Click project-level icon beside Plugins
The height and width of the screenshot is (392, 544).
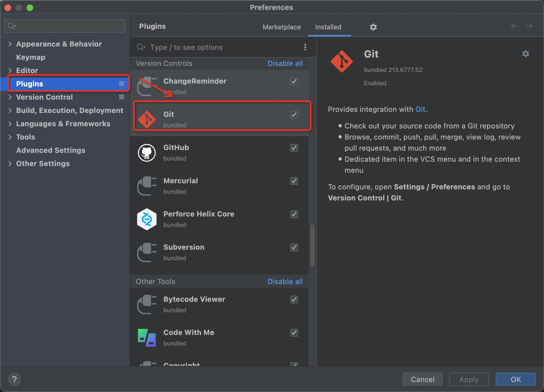[122, 84]
